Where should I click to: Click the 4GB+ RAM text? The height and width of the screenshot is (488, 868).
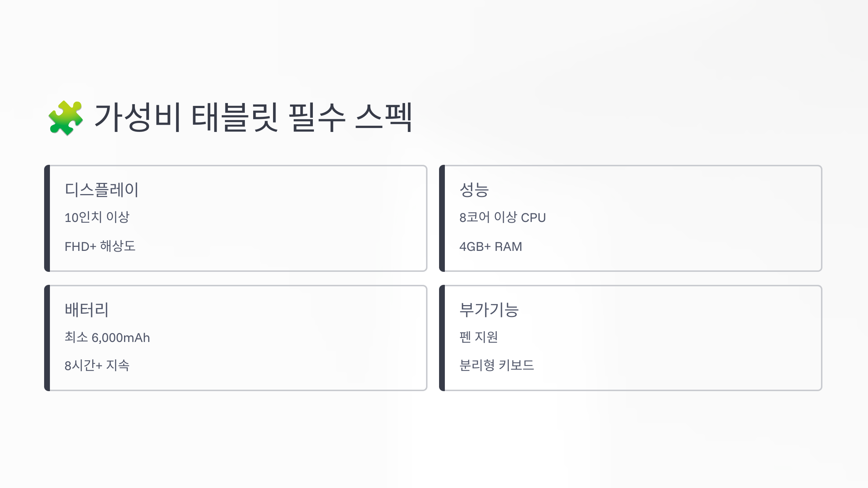pos(491,247)
